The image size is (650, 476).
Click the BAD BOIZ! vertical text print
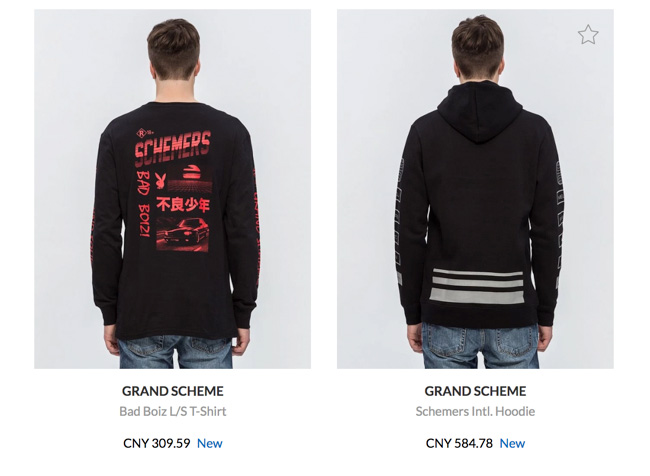pyautogui.click(x=143, y=203)
